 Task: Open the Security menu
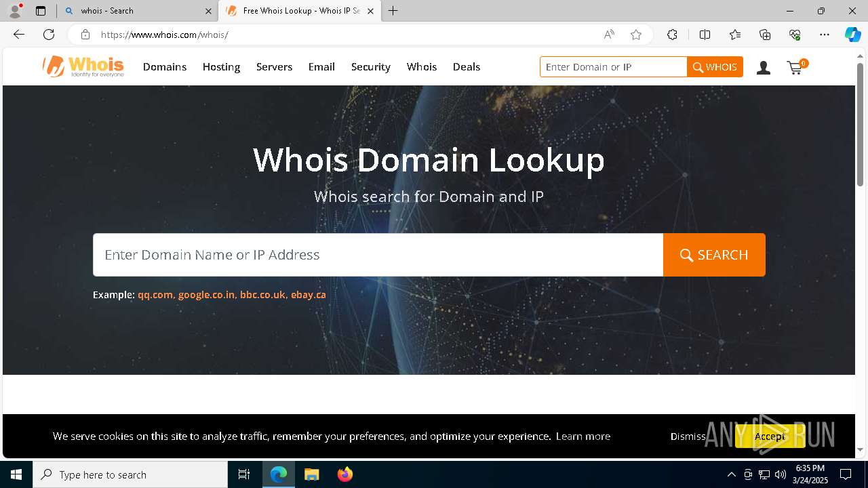(x=370, y=66)
